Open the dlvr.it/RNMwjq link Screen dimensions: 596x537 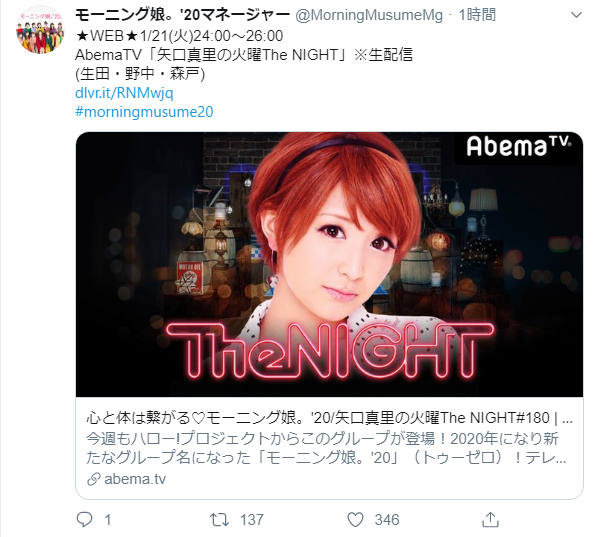pos(124,93)
